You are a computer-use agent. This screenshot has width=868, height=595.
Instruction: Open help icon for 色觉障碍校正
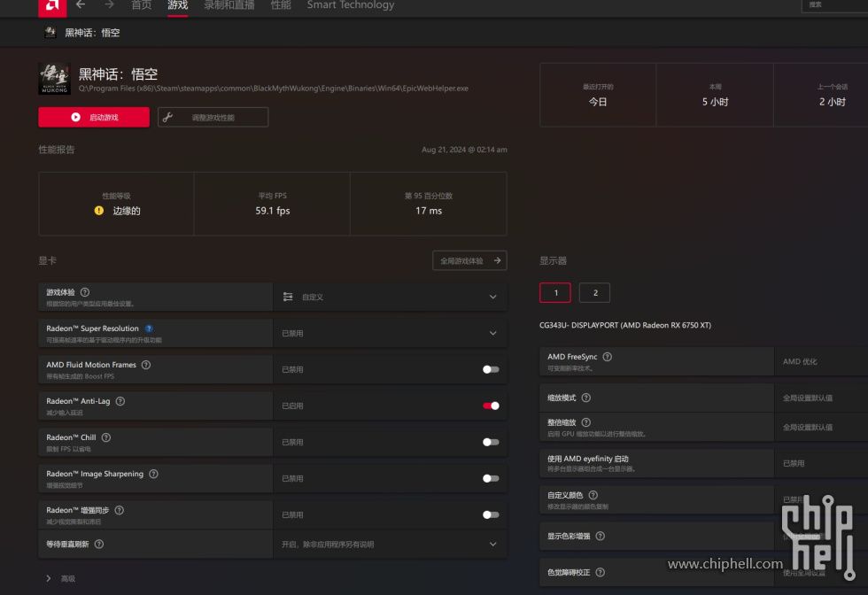point(601,572)
